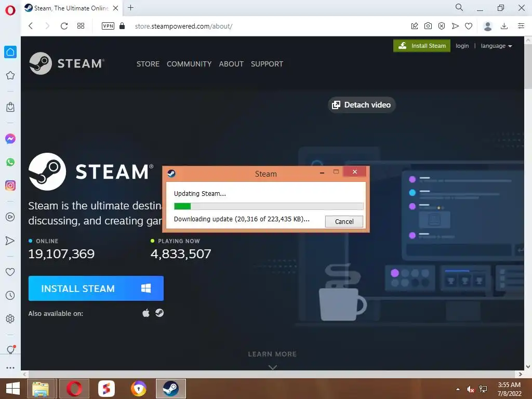The height and width of the screenshot is (399, 532).
Task: Click the Steam logo in page header
Action: tap(67, 63)
